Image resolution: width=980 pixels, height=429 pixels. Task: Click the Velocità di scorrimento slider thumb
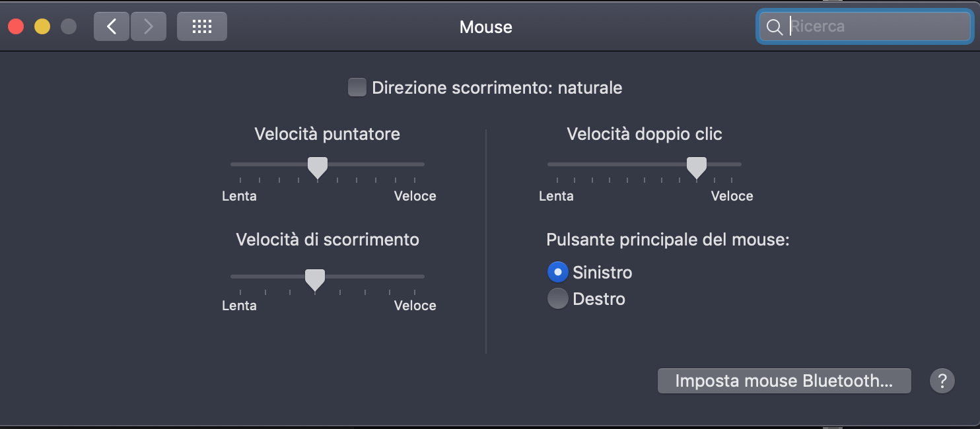click(315, 279)
